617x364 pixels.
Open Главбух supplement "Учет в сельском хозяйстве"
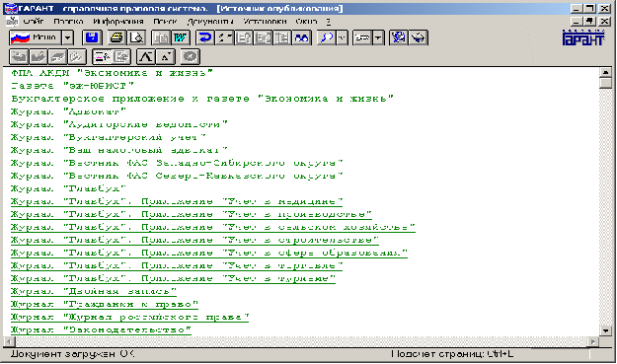213,228
